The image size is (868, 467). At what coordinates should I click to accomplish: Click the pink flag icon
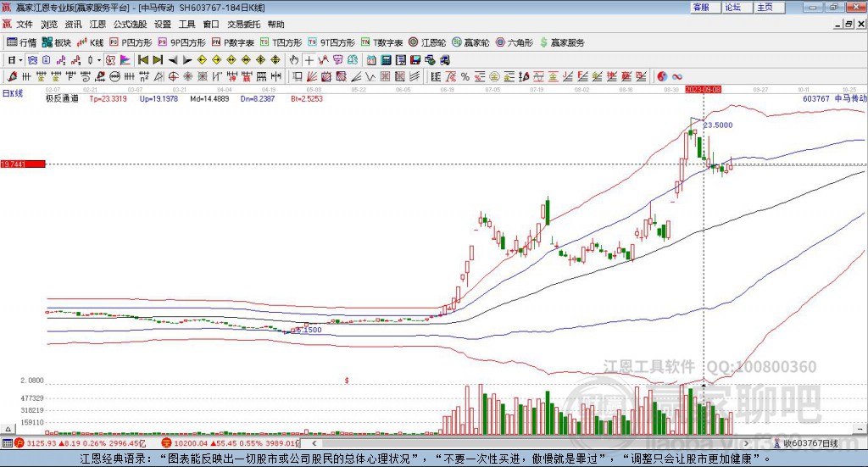[x=125, y=60]
